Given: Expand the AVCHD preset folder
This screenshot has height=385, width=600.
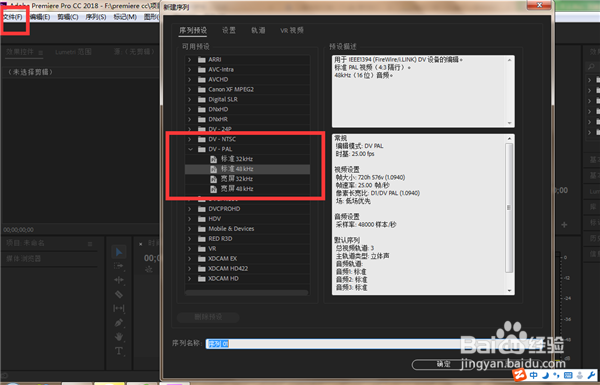Looking at the screenshot, I should tap(189, 79).
